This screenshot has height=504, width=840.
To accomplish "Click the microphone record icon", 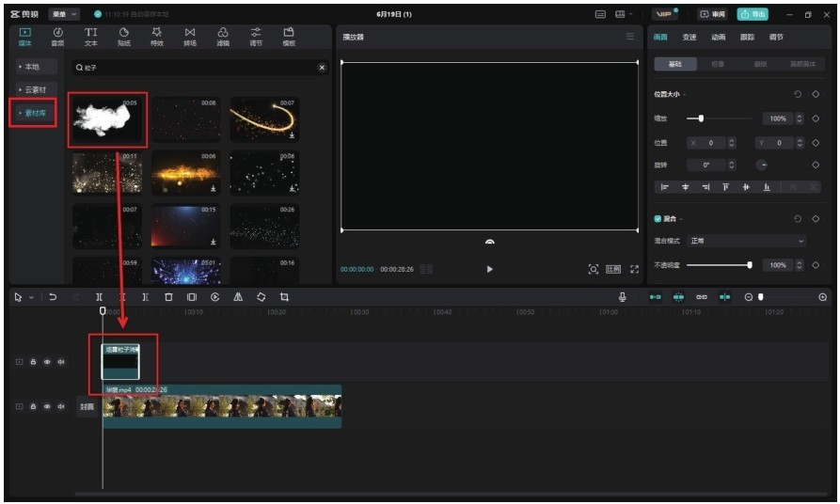I will point(622,297).
